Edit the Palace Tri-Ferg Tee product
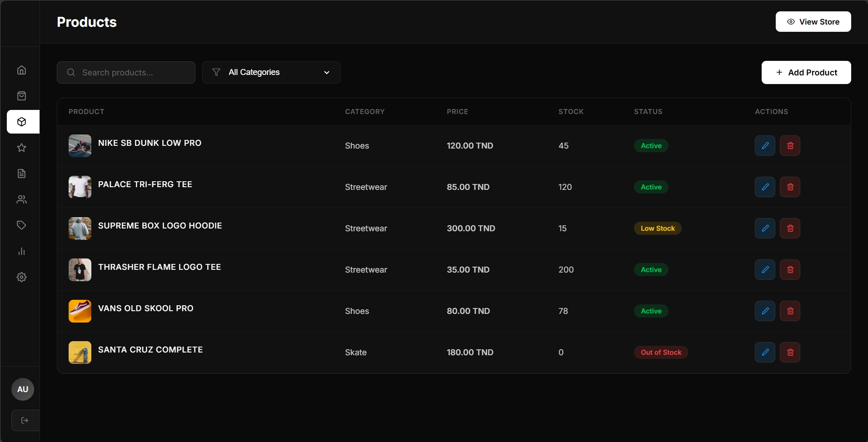Image resolution: width=868 pixels, height=442 pixels. (x=765, y=187)
